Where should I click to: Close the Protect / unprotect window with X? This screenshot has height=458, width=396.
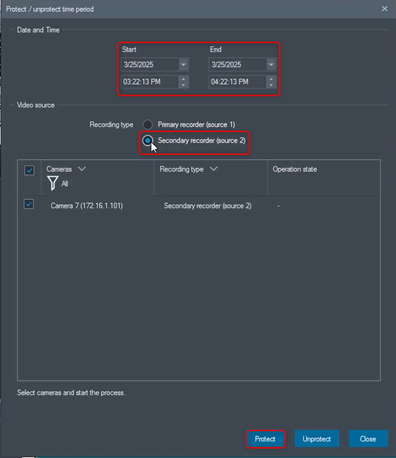pyautogui.click(x=384, y=9)
